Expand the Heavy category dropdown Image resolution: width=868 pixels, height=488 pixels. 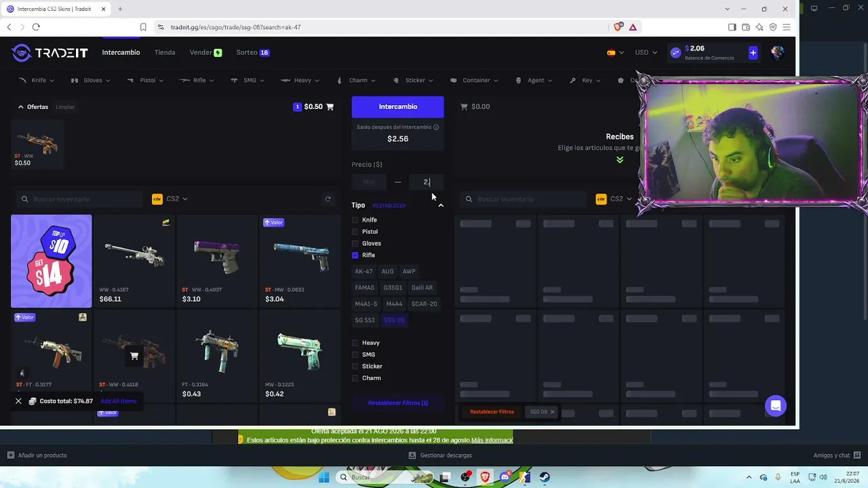(x=300, y=80)
